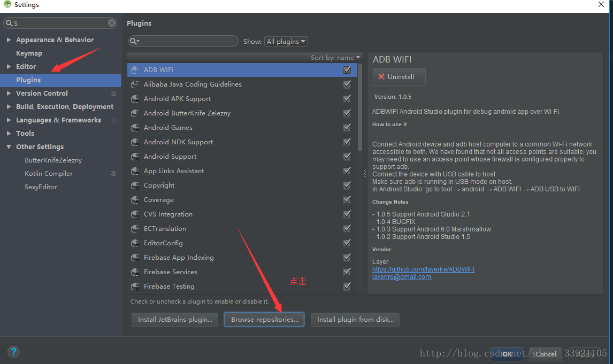Click the Android NDK Support plugin icon

click(135, 142)
